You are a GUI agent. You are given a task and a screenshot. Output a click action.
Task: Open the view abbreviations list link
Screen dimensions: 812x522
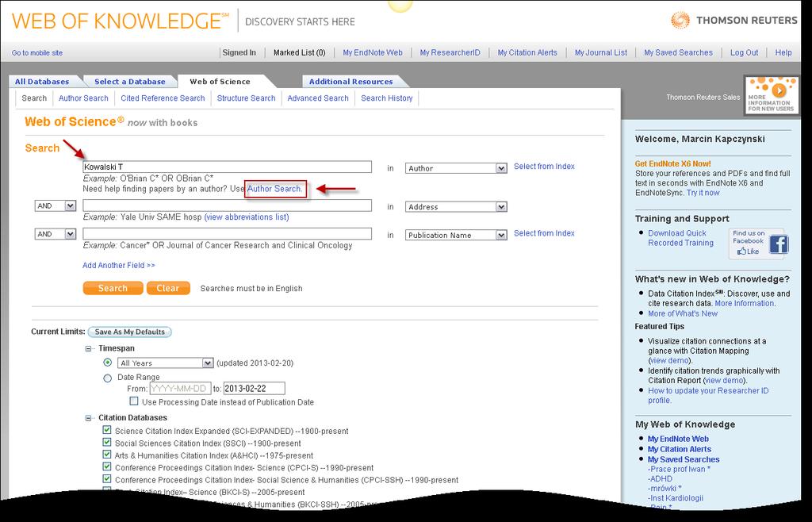click(247, 217)
